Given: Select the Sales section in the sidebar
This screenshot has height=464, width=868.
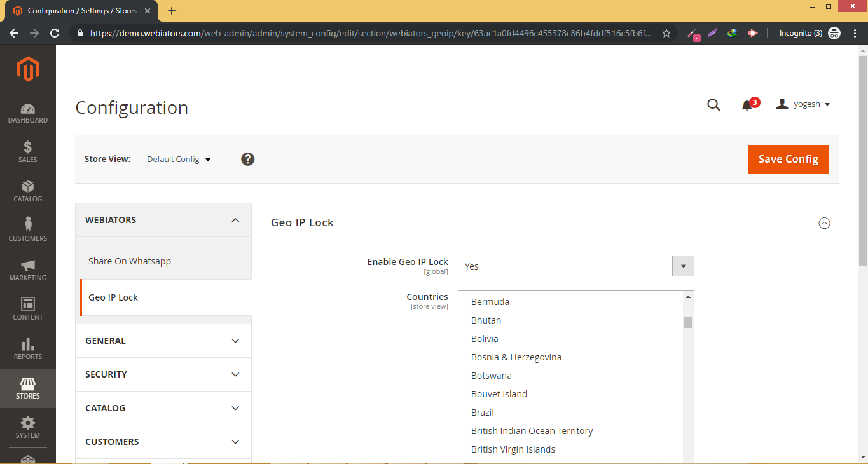Looking at the screenshot, I should click(x=27, y=151).
